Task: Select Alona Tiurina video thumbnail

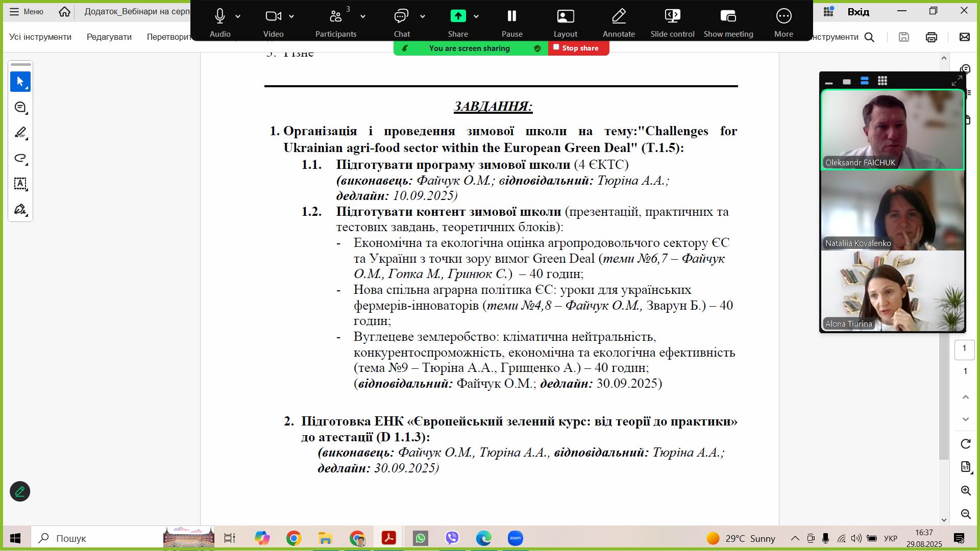Action: pyautogui.click(x=892, y=291)
